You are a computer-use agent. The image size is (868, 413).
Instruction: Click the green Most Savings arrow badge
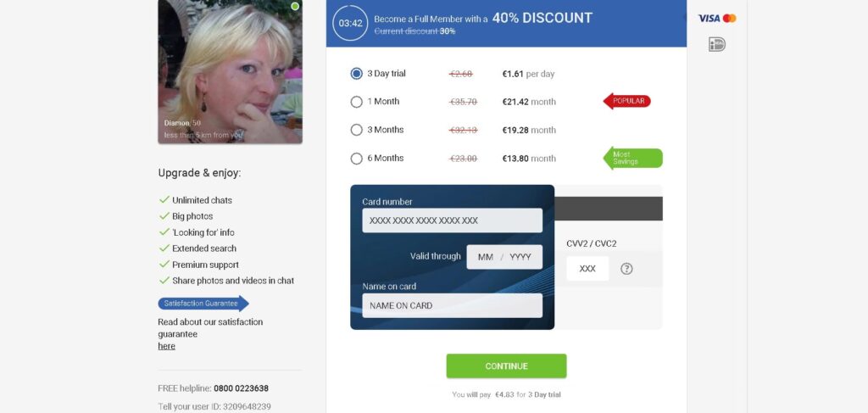point(632,159)
